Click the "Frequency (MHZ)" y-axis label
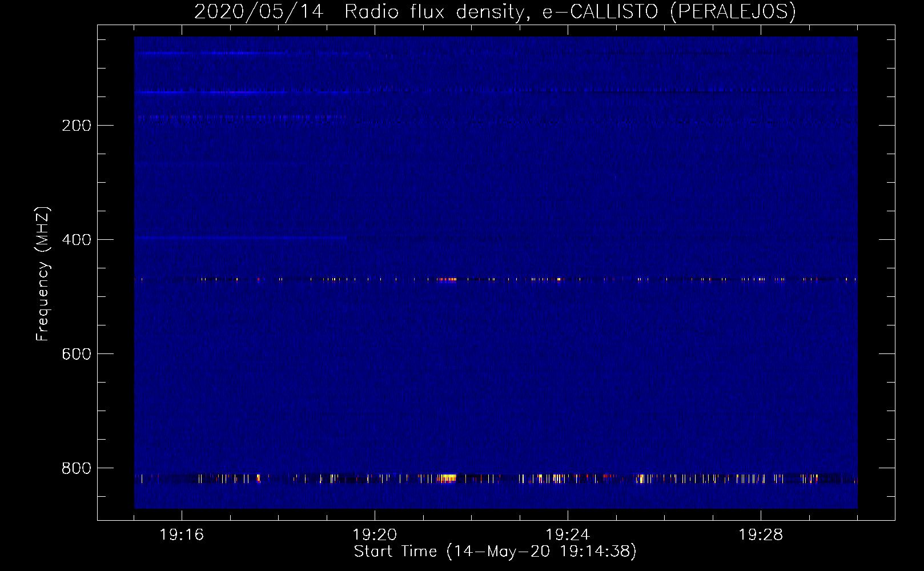 pyautogui.click(x=43, y=274)
